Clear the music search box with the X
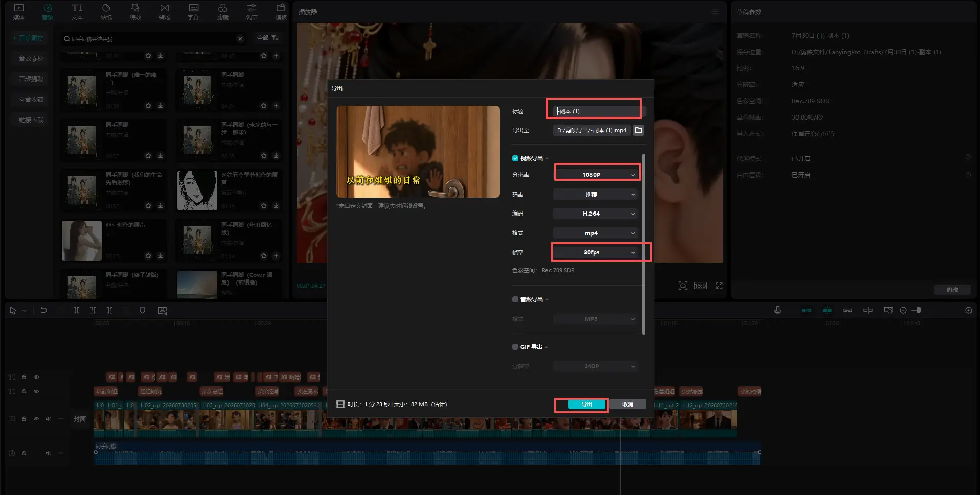 click(x=240, y=39)
